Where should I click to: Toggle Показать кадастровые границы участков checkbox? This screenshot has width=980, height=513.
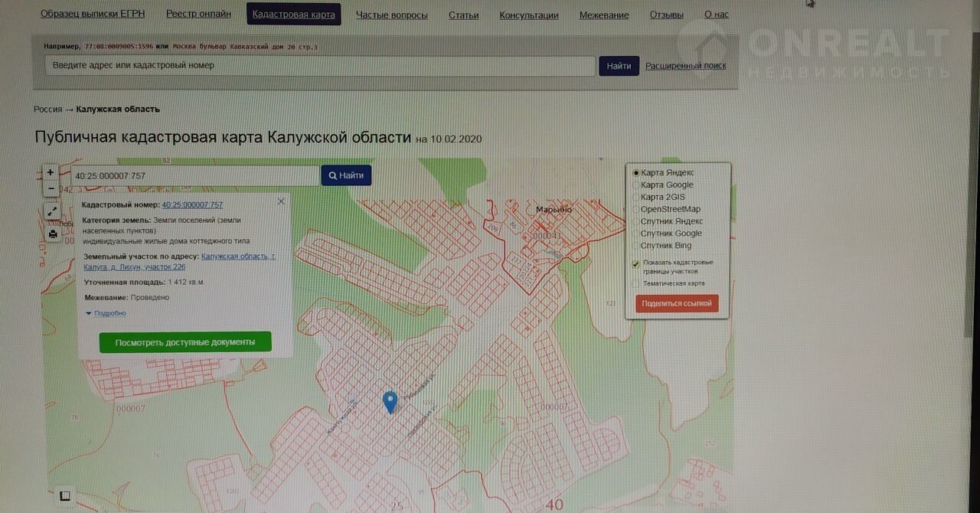pos(635,264)
